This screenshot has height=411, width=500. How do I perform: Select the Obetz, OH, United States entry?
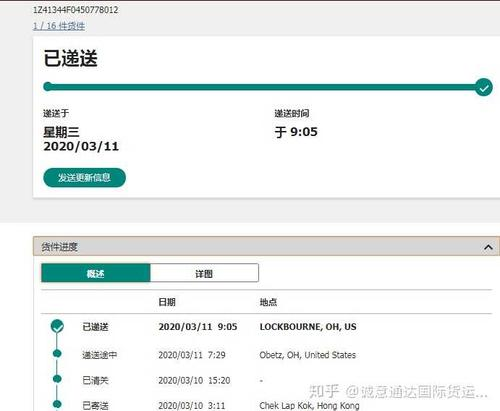(308, 355)
